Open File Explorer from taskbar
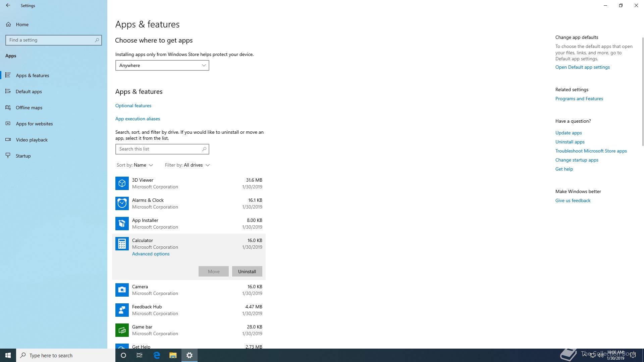Screen dimensions: 644x362 pos(173,355)
